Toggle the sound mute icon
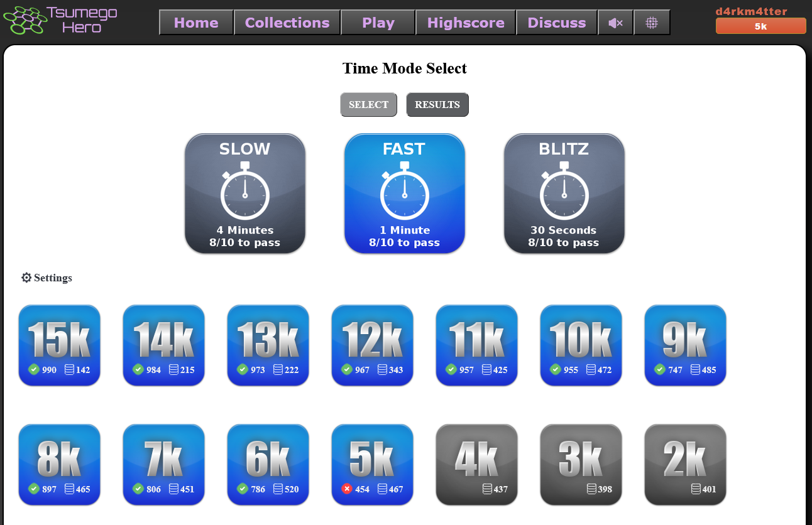Image resolution: width=812 pixels, height=525 pixels. [615, 23]
